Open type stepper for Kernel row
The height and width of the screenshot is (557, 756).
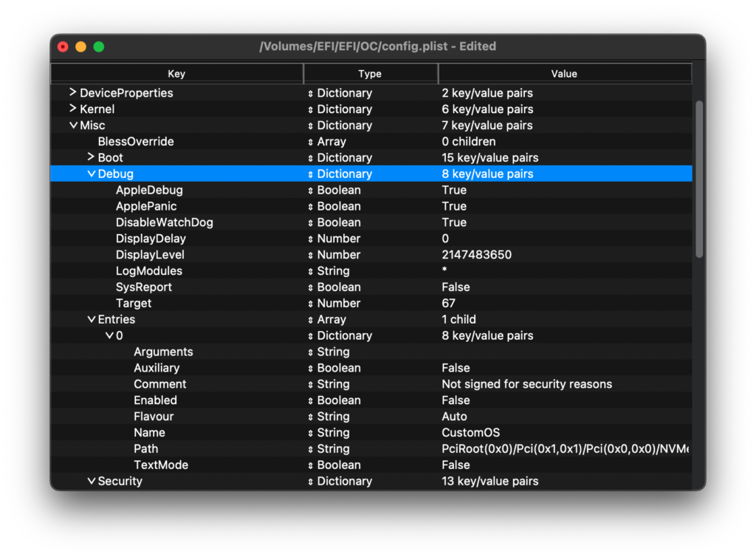(311, 109)
